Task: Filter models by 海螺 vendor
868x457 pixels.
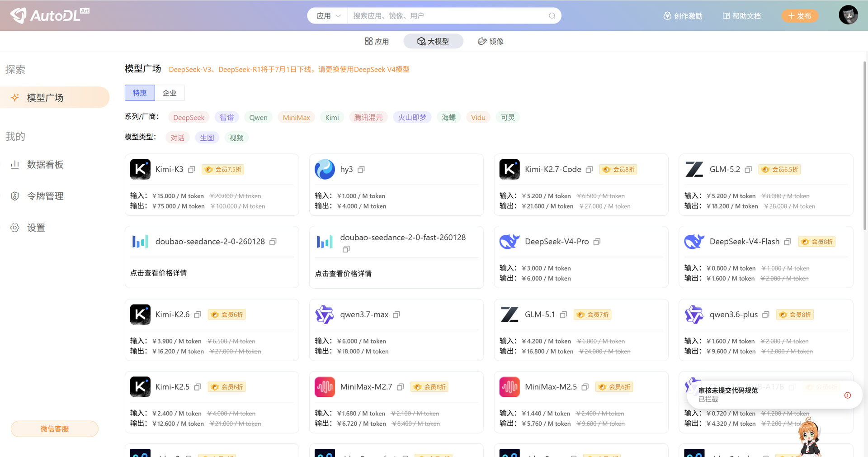Action: click(448, 118)
